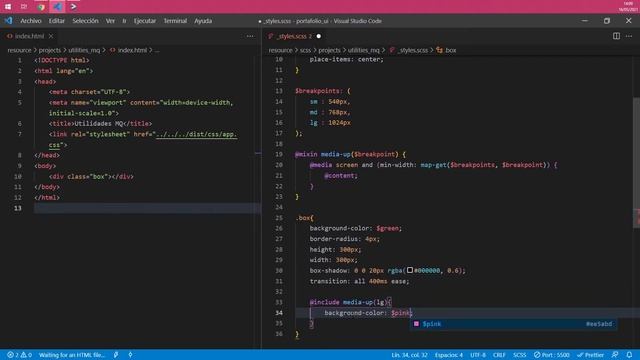Open the Ayuda menu
640x360 pixels.
click(203, 21)
